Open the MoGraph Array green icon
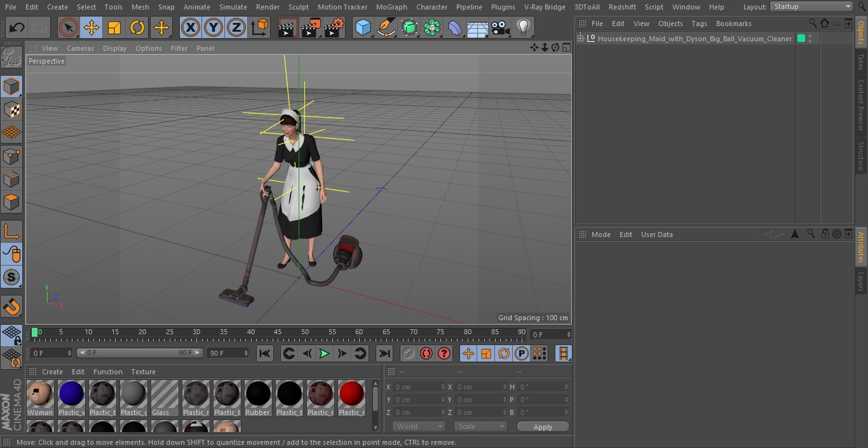The width and height of the screenshot is (868, 448). (432, 27)
